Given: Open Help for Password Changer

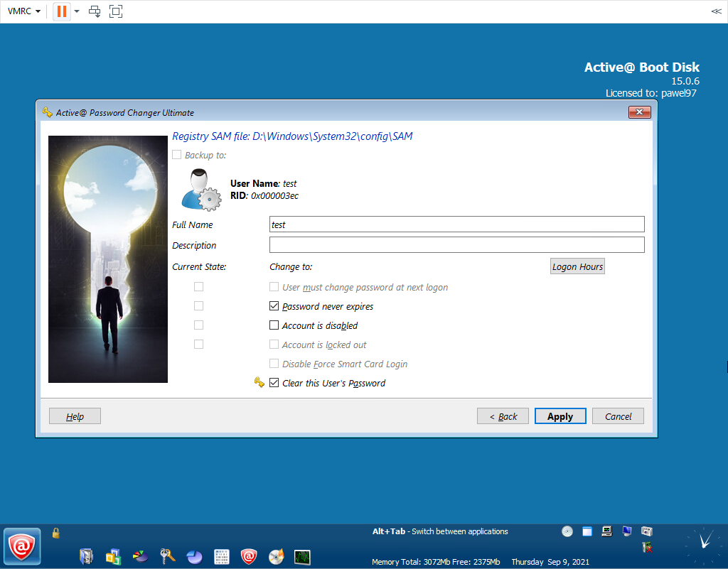Looking at the screenshot, I should (75, 416).
